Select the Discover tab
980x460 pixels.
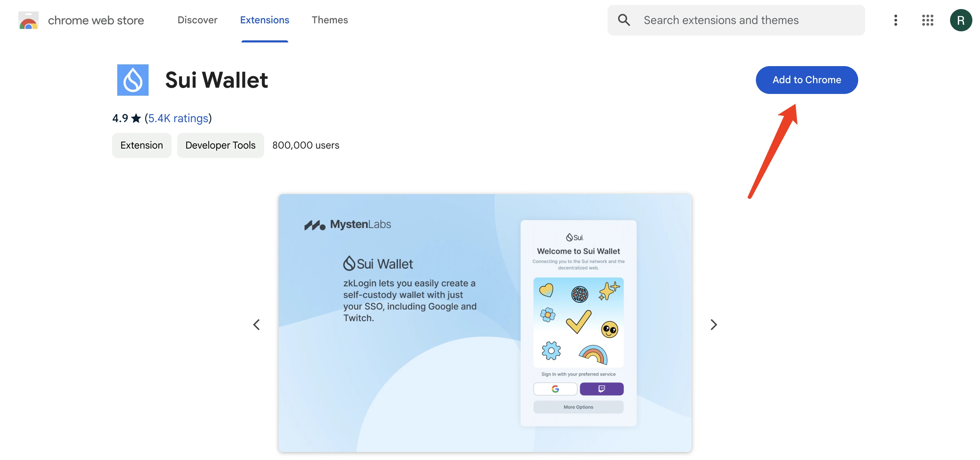pyautogui.click(x=198, y=19)
